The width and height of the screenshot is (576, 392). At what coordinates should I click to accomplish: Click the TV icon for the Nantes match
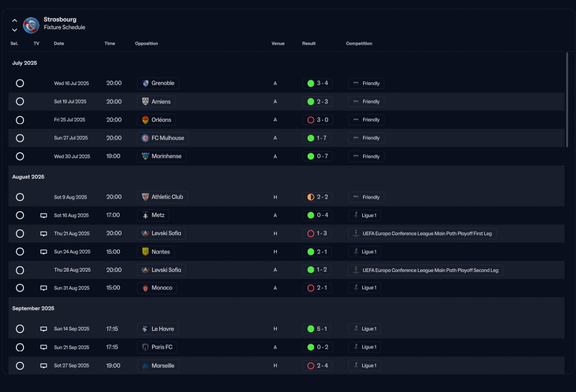click(x=44, y=252)
